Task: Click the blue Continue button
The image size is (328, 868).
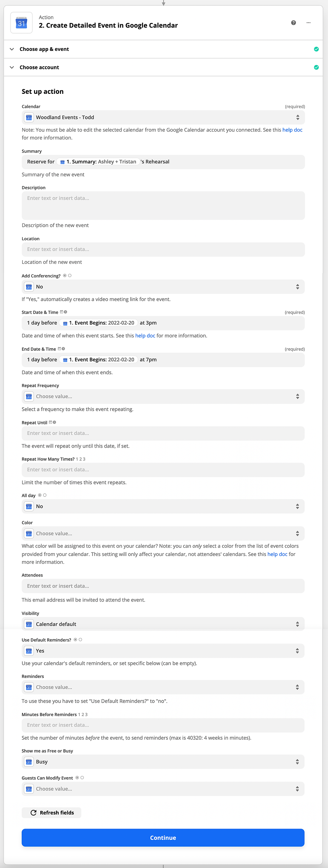Action: (x=163, y=838)
